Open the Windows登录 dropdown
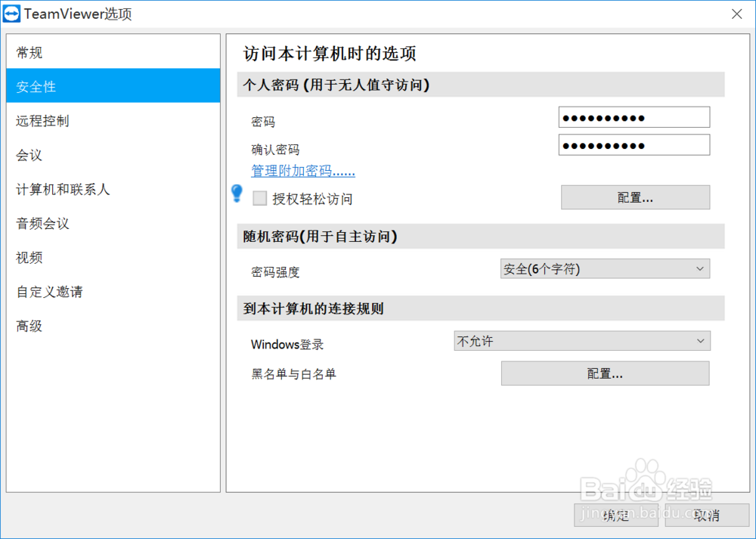 pos(582,341)
